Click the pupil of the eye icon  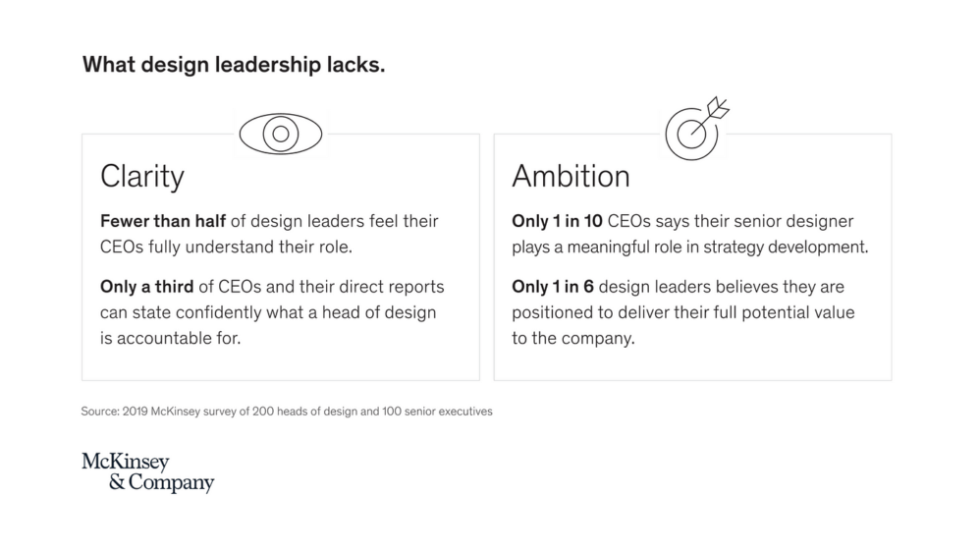[x=281, y=134]
